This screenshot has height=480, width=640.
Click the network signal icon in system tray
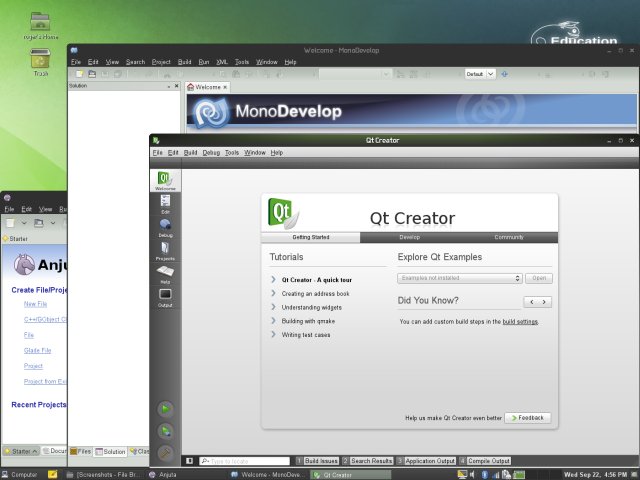[496, 474]
